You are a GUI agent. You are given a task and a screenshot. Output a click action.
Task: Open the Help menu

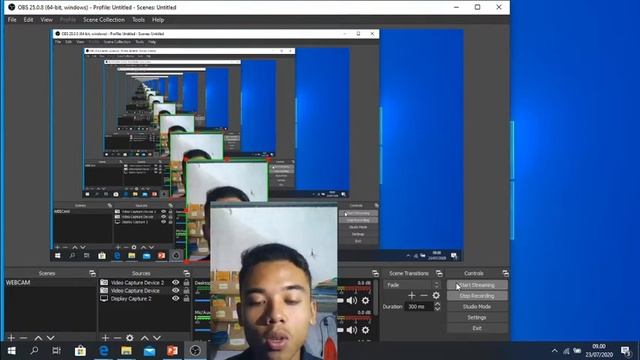[x=158, y=20]
